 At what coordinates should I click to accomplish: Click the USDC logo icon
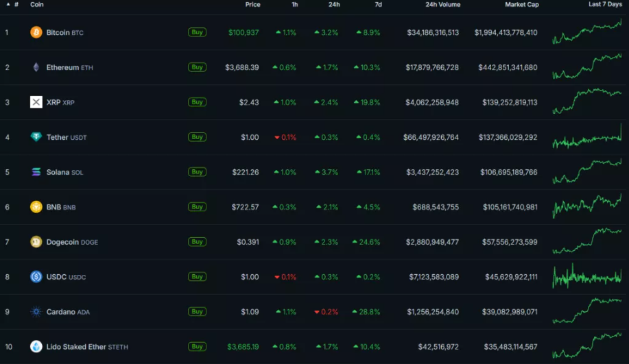tap(36, 276)
